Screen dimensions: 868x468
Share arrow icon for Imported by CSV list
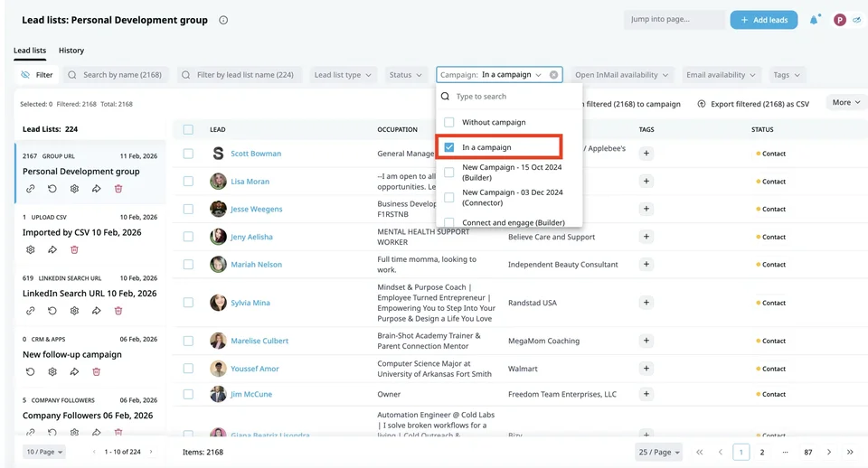[52, 249]
